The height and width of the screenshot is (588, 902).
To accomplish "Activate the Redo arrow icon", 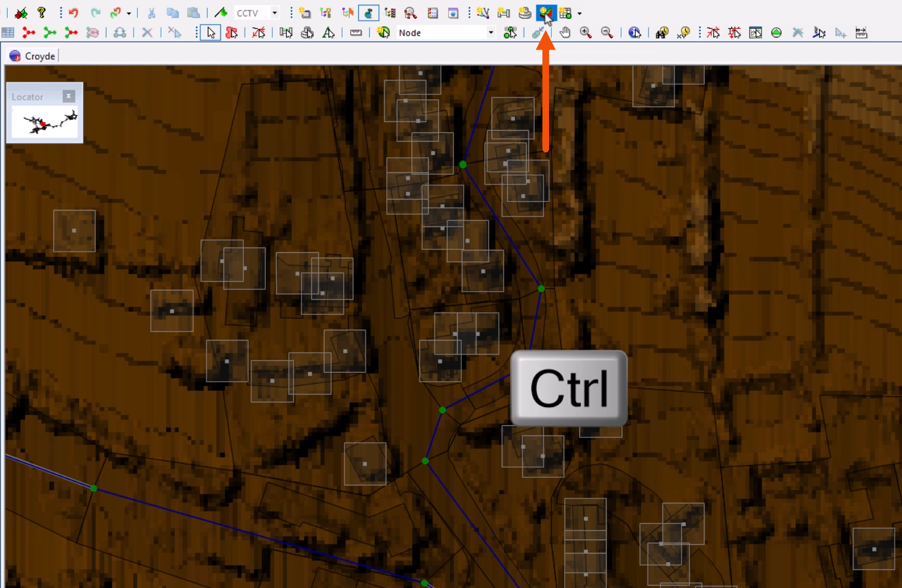I will [x=96, y=12].
